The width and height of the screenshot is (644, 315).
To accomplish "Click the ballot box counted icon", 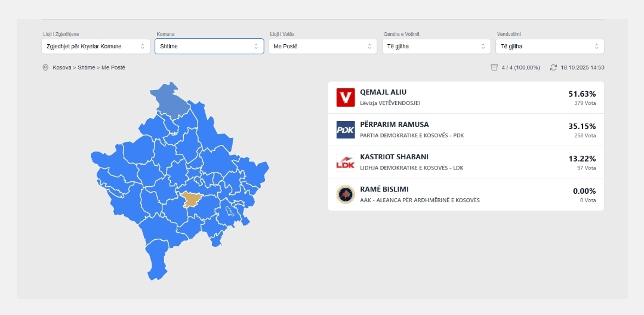I will click(494, 67).
